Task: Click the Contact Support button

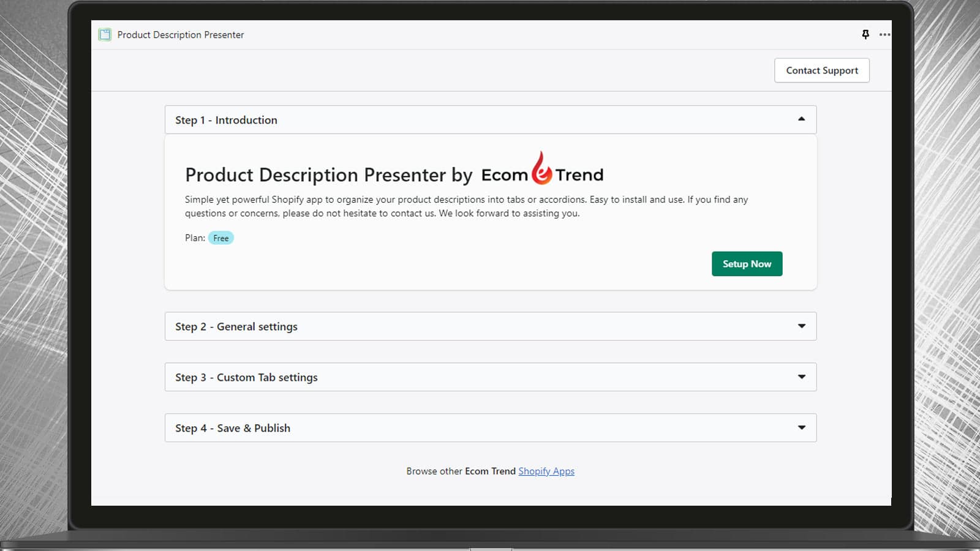Action: 821,70
